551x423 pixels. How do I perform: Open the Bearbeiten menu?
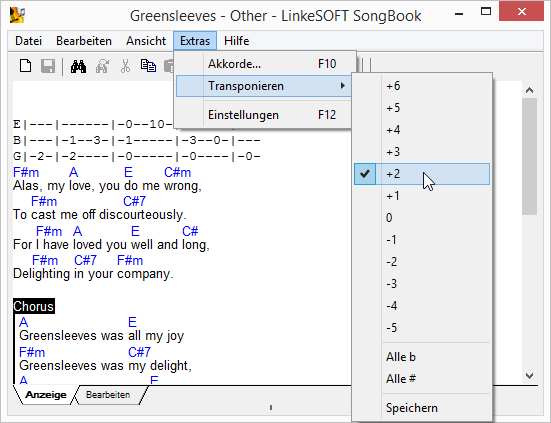click(x=84, y=41)
